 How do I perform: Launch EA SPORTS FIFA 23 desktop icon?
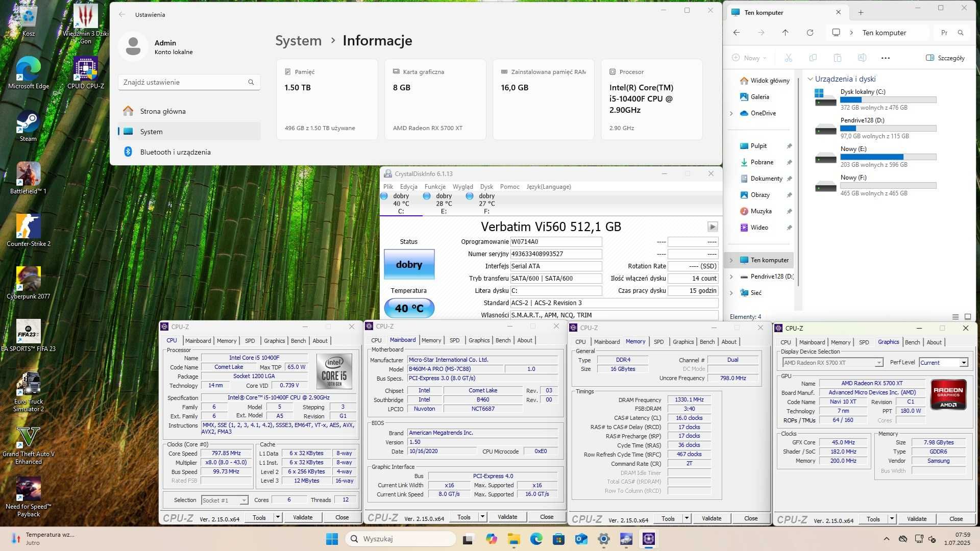point(28,336)
